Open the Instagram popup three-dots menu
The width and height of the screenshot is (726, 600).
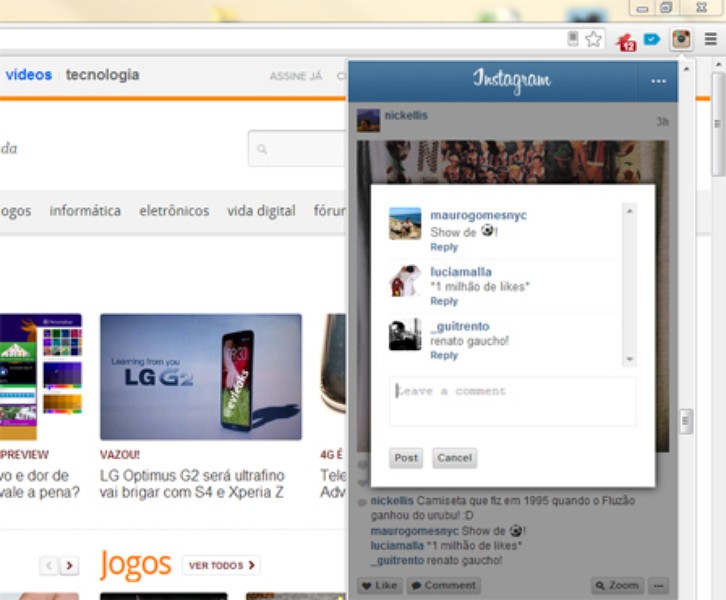(x=658, y=81)
